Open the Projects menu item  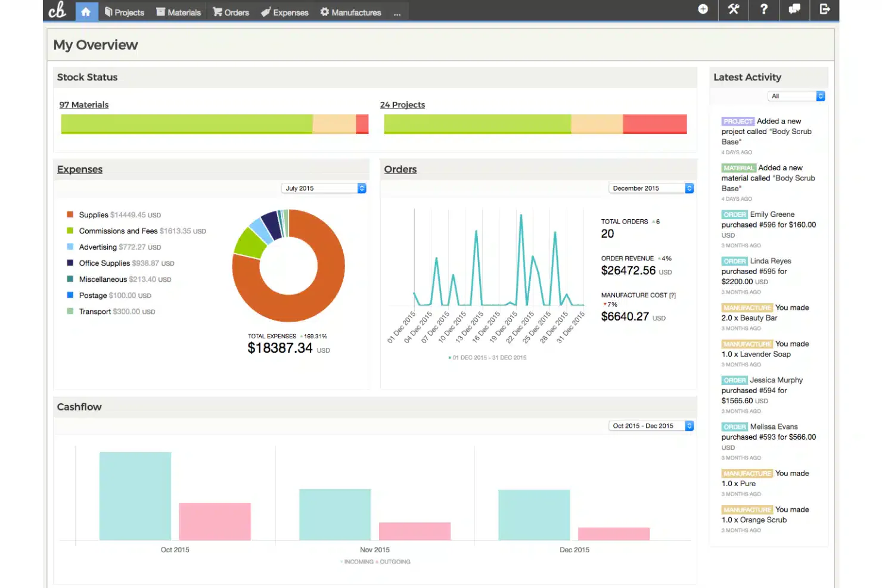tap(125, 13)
